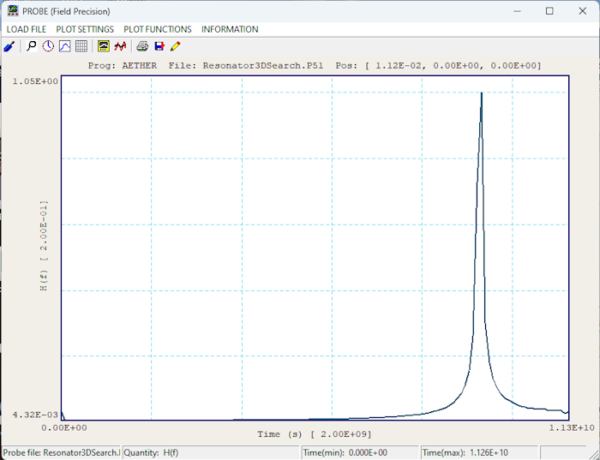Open the PLOT FUNCTIONS menu
This screenshot has height=460, width=600.
click(x=157, y=29)
